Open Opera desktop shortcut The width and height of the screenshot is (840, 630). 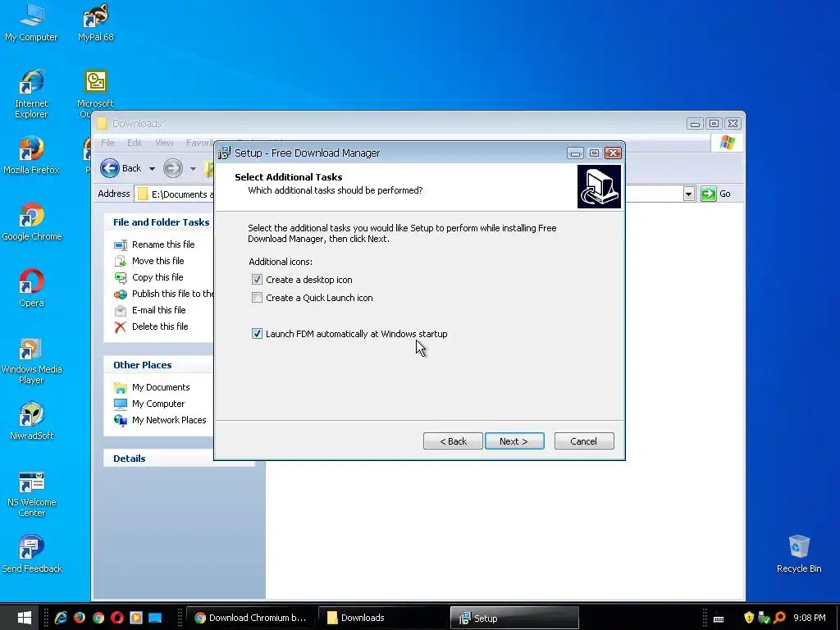(31, 288)
